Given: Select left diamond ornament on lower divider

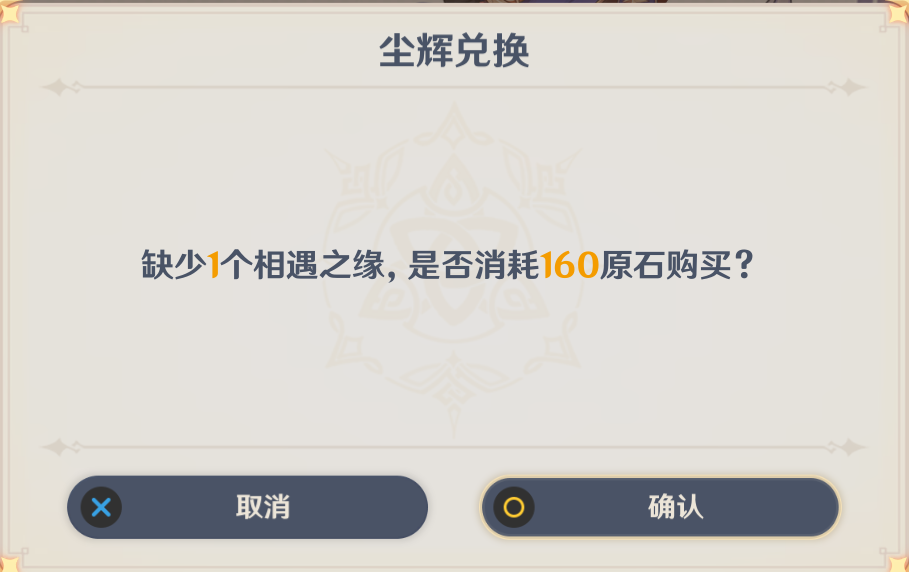Looking at the screenshot, I should coord(58,447).
